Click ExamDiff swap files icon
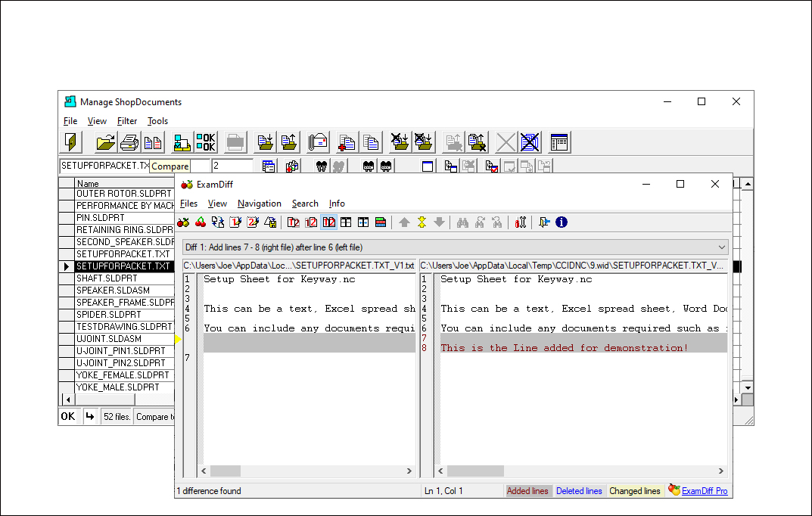Screen dimensions: 812x516 pos(218,222)
